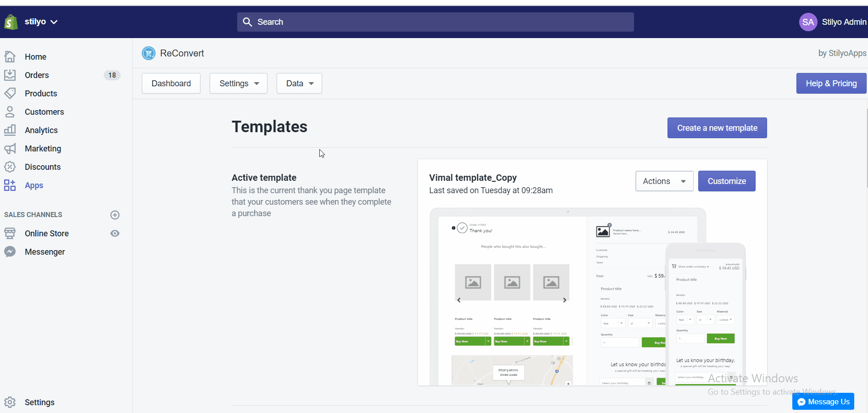Click the Orders count badge 18
Screen dimensions: 868x413
[112, 75]
